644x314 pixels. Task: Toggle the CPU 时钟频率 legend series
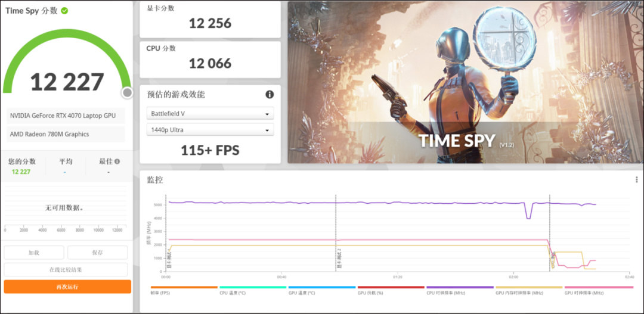point(460,291)
